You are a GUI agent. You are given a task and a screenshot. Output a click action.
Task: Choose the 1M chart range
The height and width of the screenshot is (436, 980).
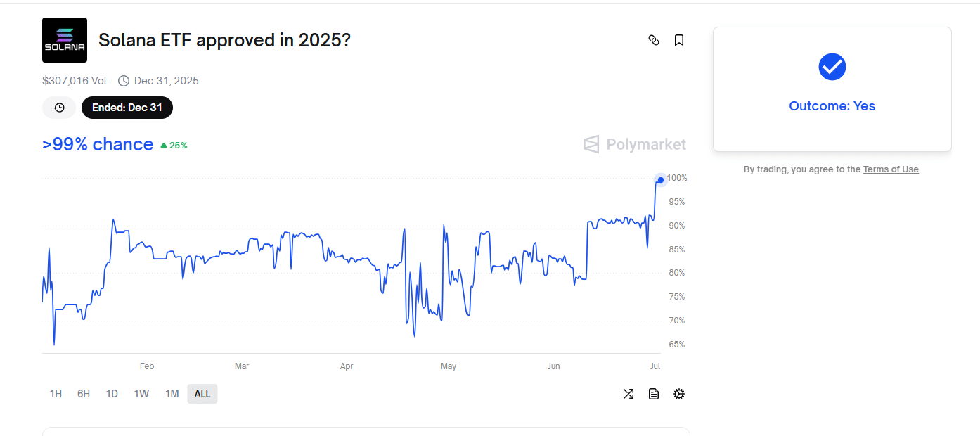click(172, 394)
